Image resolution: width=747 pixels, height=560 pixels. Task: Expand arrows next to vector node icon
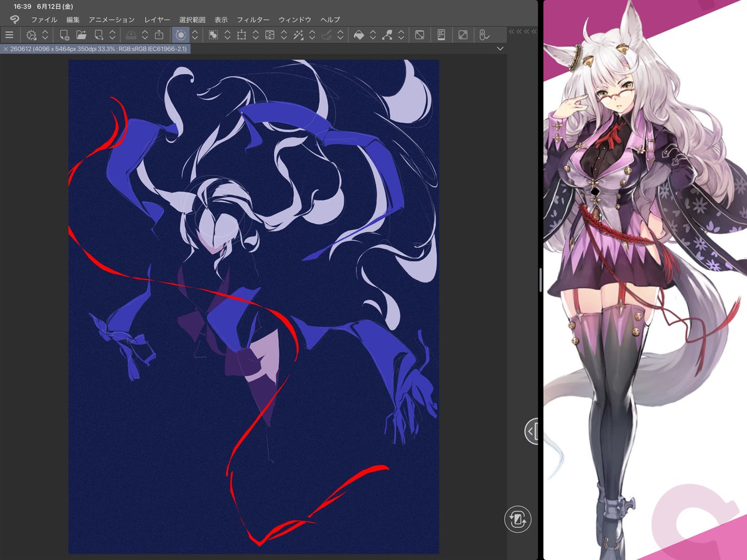(x=402, y=35)
